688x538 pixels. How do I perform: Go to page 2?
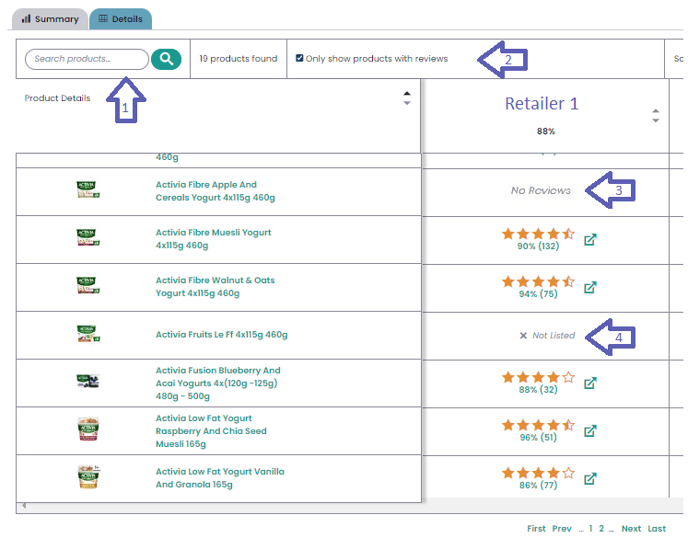coord(602,528)
